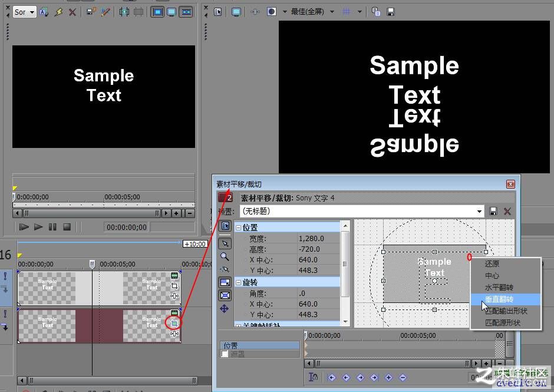
Task: Click top track compositing mode arrow button
Action: coord(5,289)
